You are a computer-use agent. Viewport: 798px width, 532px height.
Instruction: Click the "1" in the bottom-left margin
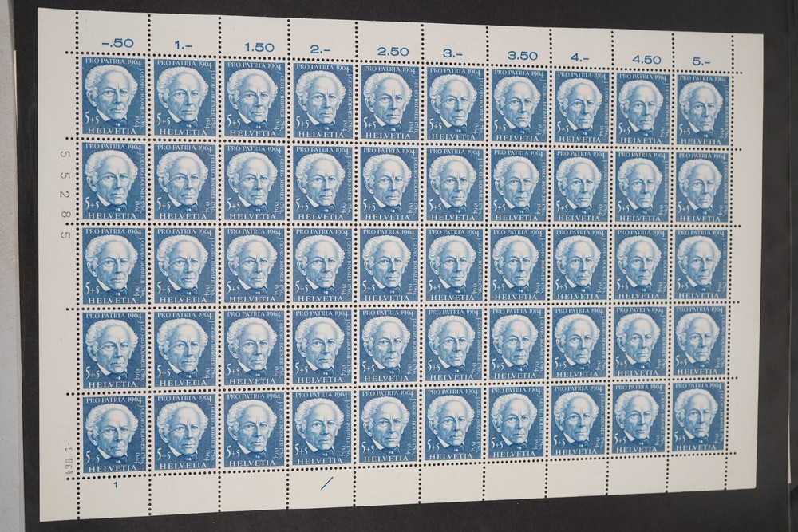click(115, 483)
